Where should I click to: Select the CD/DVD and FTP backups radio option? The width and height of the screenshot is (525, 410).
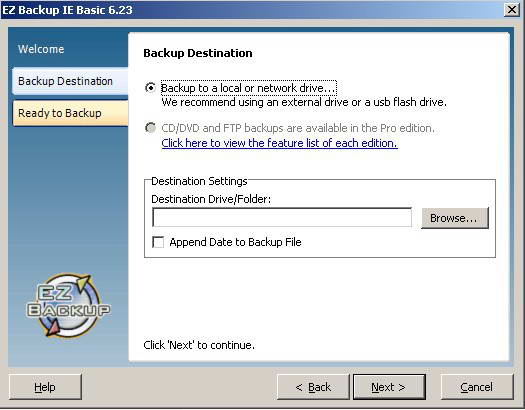pos(150,128)
